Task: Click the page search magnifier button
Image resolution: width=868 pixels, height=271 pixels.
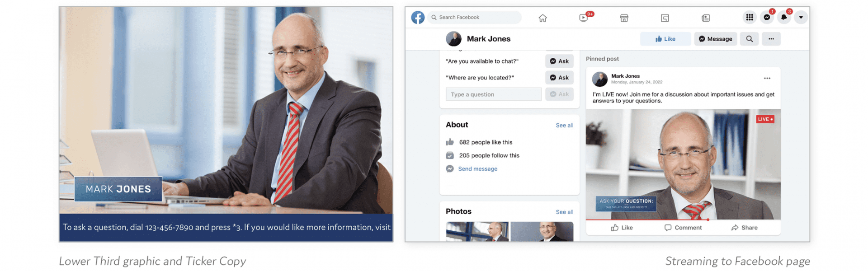Action: tap(749, 39)
